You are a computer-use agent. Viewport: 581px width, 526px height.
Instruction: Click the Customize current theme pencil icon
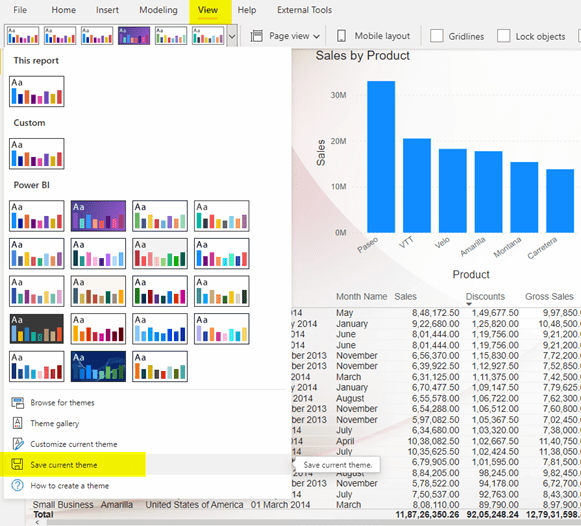point(18,444)
